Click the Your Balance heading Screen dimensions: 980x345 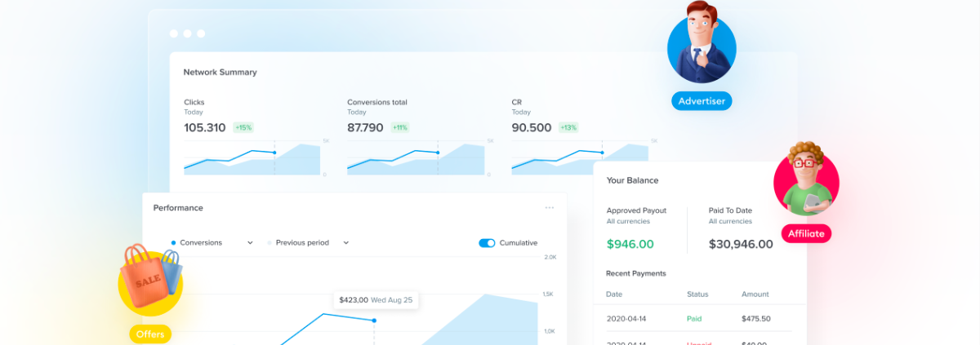[x=633, y=180]
